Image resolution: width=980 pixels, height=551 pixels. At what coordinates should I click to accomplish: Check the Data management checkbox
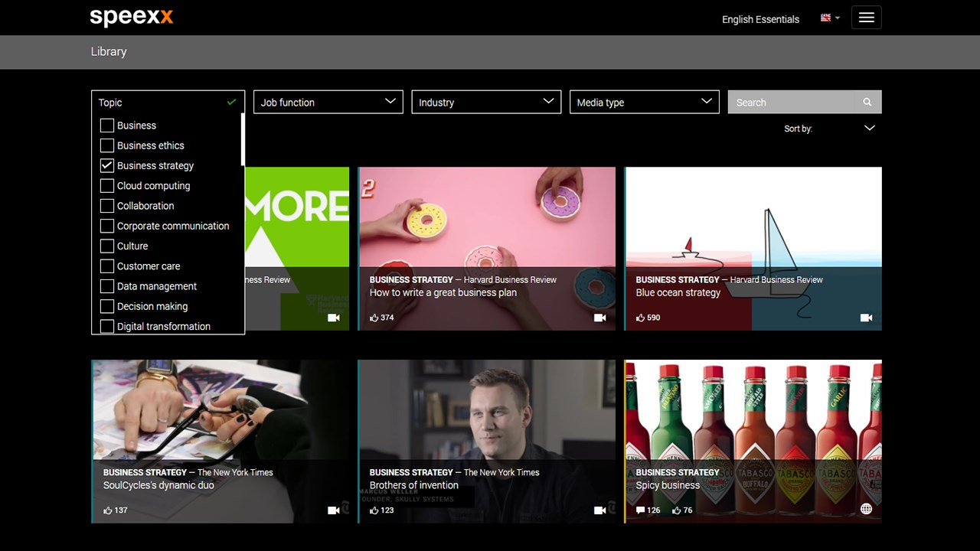pos(107,286)
